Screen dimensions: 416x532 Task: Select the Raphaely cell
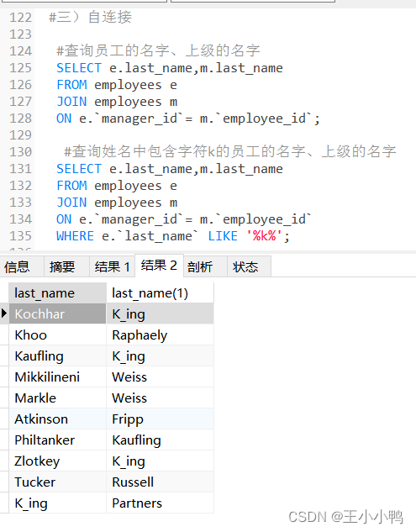[x=161, y=334]
